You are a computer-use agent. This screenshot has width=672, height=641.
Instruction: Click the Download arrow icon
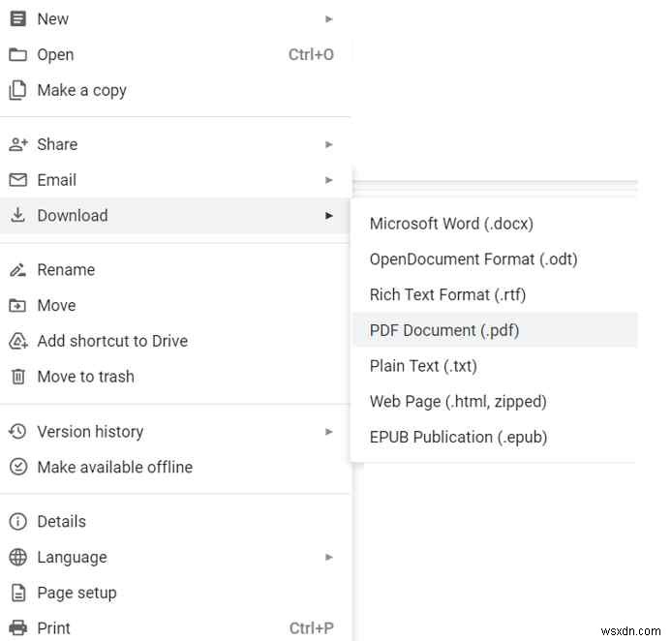(x=17, y=215)
